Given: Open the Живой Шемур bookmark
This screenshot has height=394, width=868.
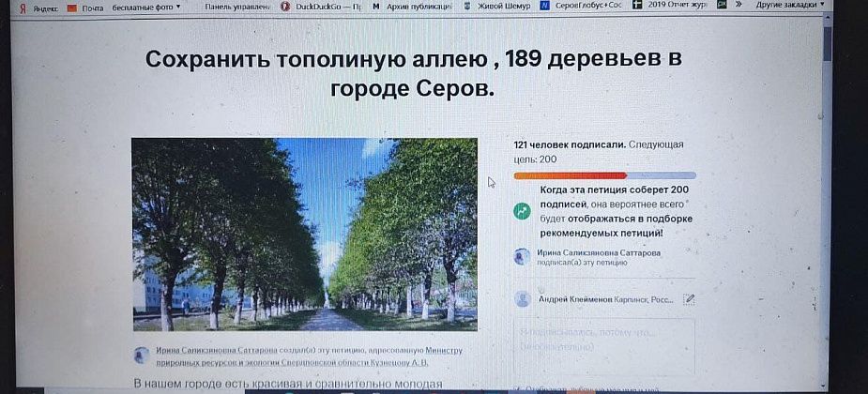Looking at the screenshot, I should coord(496,6).
